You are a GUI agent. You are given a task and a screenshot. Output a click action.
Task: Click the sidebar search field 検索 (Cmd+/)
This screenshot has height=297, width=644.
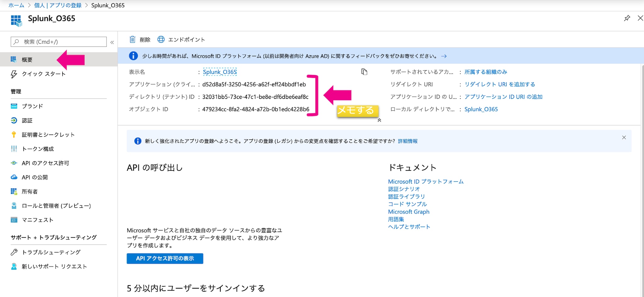tap(59, 42)
